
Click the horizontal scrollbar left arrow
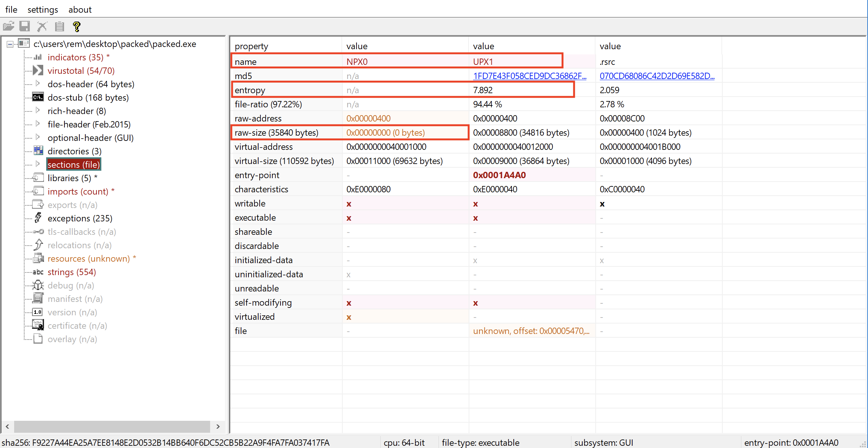(7, 426)
